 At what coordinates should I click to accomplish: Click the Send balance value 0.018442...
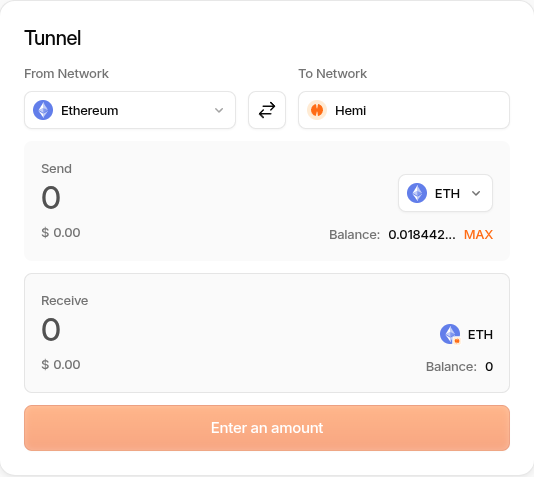pos(422,235)
